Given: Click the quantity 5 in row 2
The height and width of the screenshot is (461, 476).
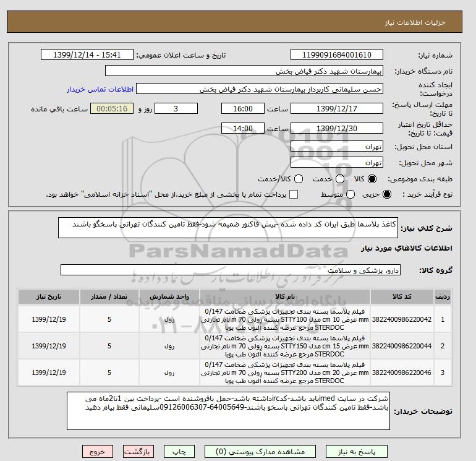Looking at the screenshot, I should [109, 346].
